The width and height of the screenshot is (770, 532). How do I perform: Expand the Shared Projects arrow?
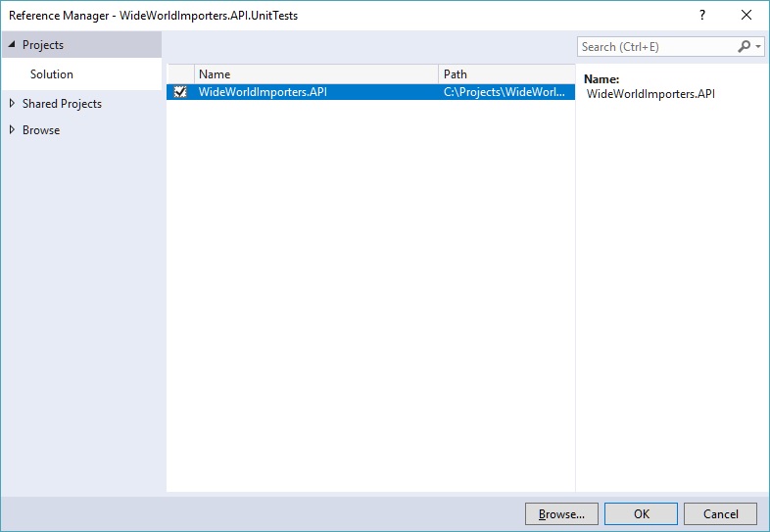(x=12, y=104)
